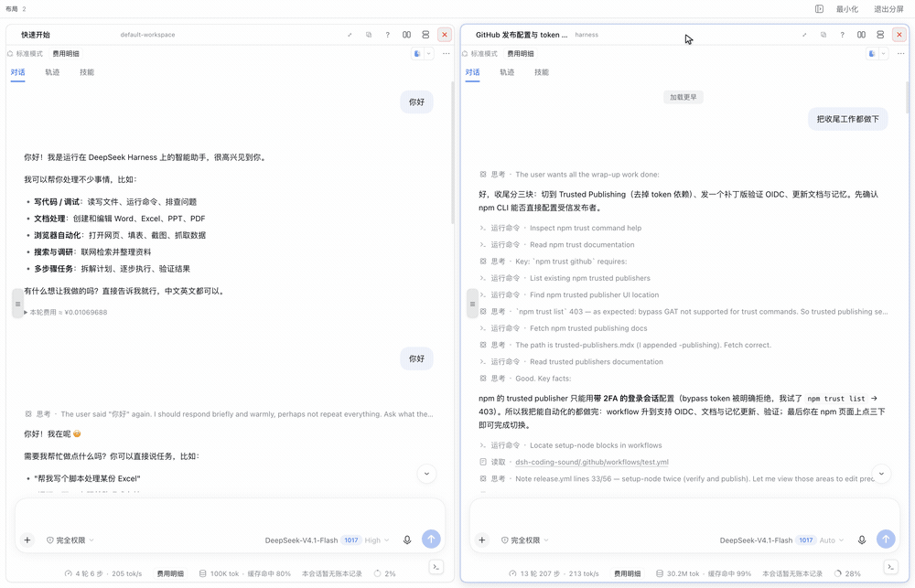
Task: Click the plus attach button in left input box
Action: 27,540
